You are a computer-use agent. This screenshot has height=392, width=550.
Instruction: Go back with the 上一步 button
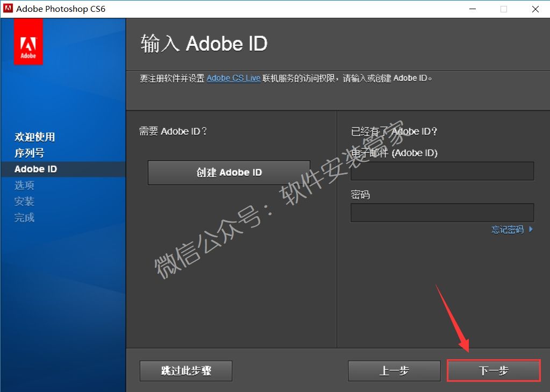coord(394,371)
